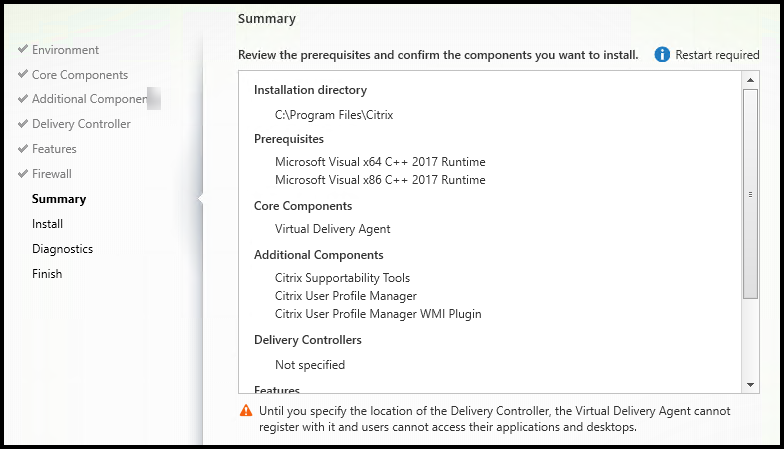Open the Delivery Controller step
This screenshot has width=784, height=449.
tap(81, 124)
